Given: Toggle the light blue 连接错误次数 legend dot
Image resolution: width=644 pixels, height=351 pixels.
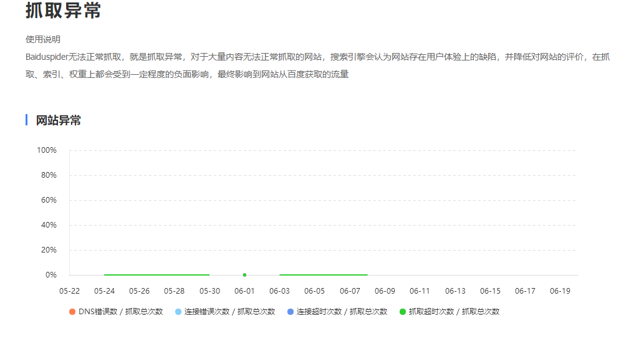Looking at the screenshot, I should coord(178,312).
